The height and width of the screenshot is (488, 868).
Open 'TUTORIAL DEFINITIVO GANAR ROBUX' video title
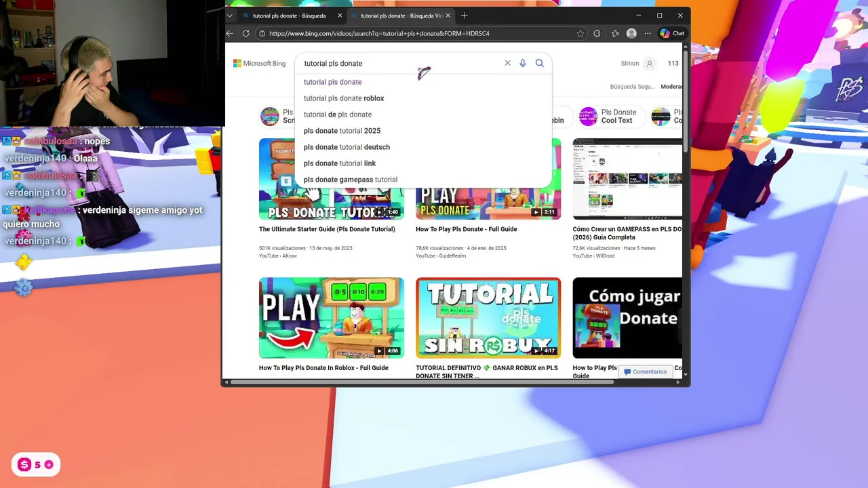click(487, 371)
